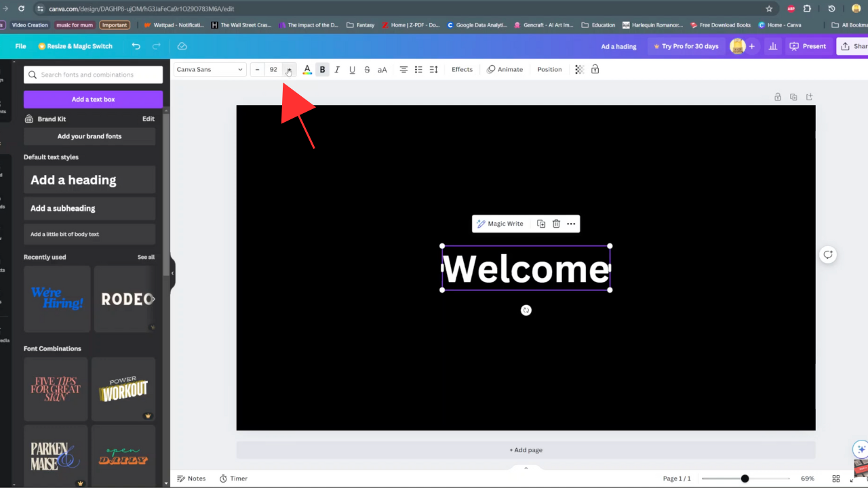
Task: Open the text color picker
Action: click(x=307, y=69)
